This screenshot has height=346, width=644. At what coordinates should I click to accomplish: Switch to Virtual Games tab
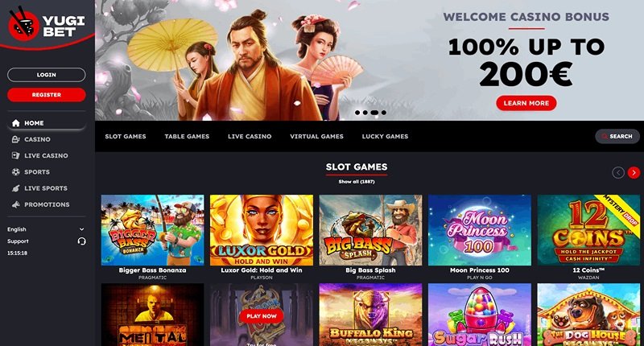(316, 136)
